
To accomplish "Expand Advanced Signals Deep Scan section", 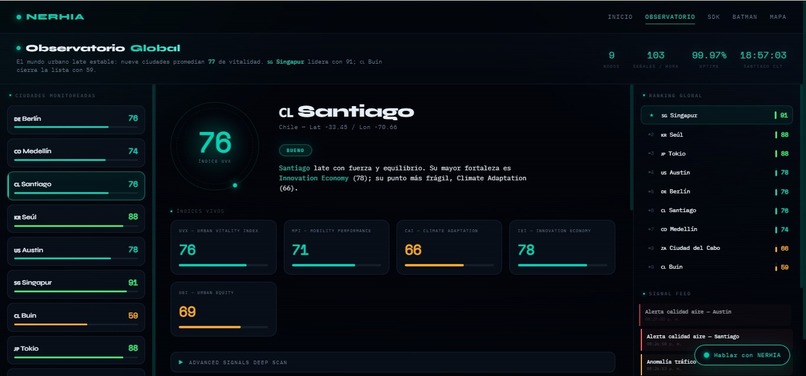I will pos(393,362).
